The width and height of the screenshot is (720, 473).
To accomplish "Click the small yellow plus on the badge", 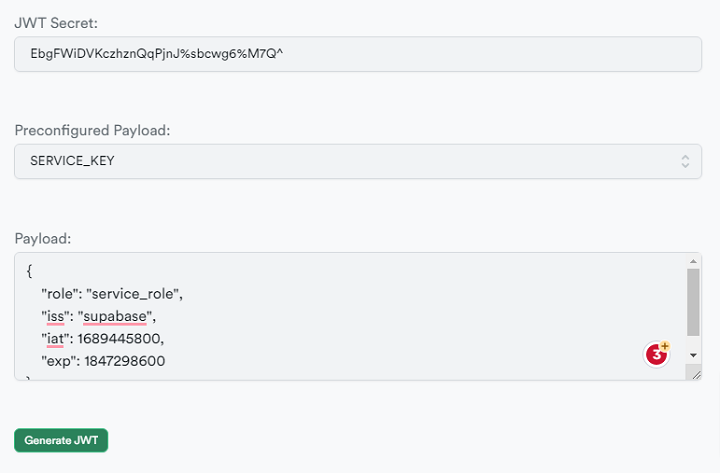I will tap(665, 346).
